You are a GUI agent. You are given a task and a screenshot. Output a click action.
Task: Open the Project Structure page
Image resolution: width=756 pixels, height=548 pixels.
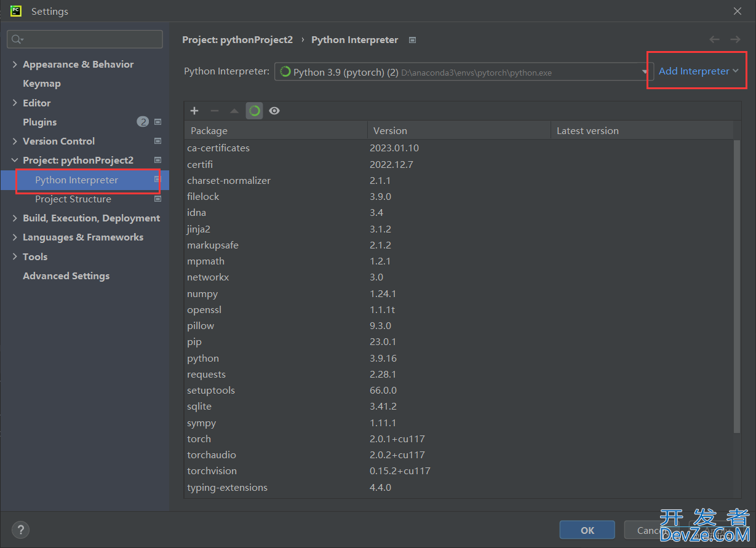pyautogui.click(x=73, y=199)
